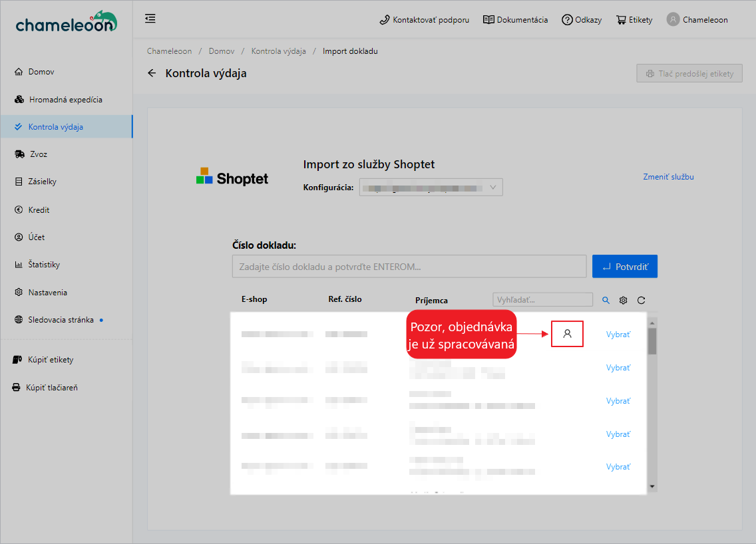Screen dimensions: 756x544
Task: Click the user icon in first order row
Action: [567, 334]
